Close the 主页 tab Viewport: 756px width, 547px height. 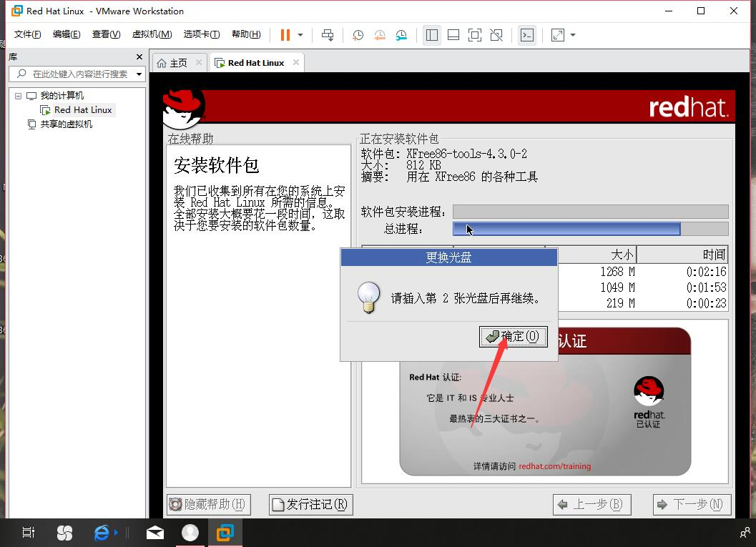click(199, 63)
